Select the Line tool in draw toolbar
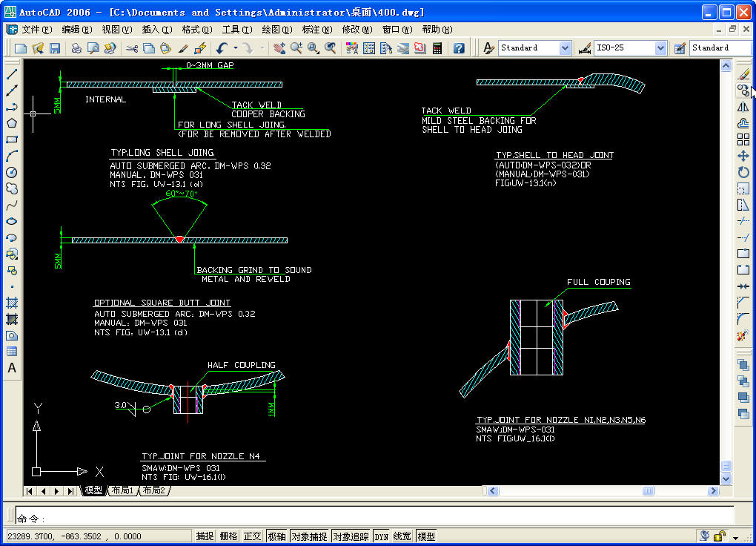Viewport: 756px width, 546px height. coord(12,74)
